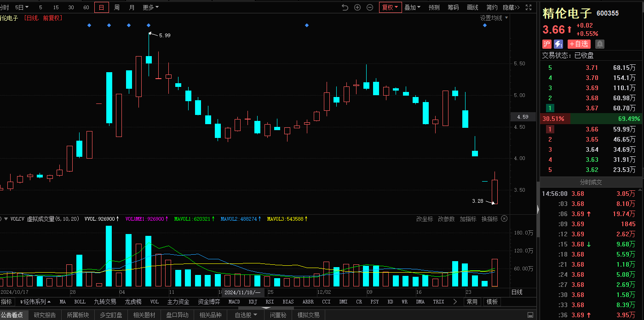Expand the 更多 periods dropdown
The image size is (644, 320).
point(150,7)
